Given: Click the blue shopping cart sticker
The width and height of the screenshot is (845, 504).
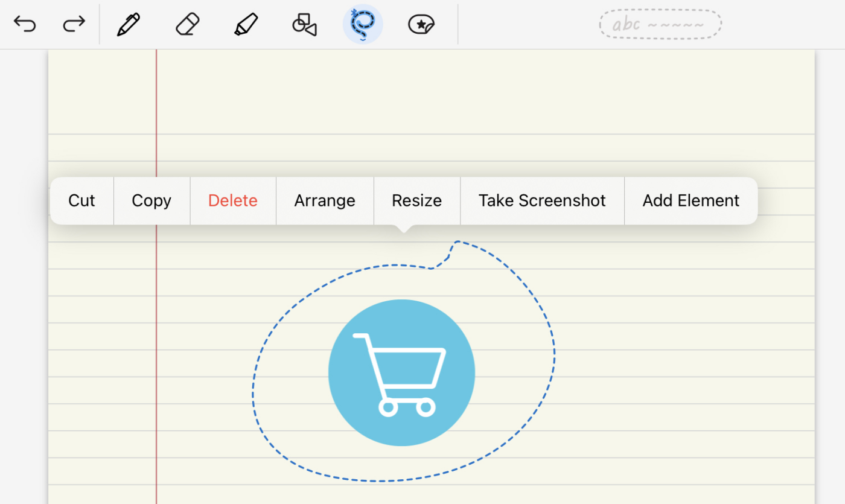Looking at the screenshot, I should click(401, 372).
